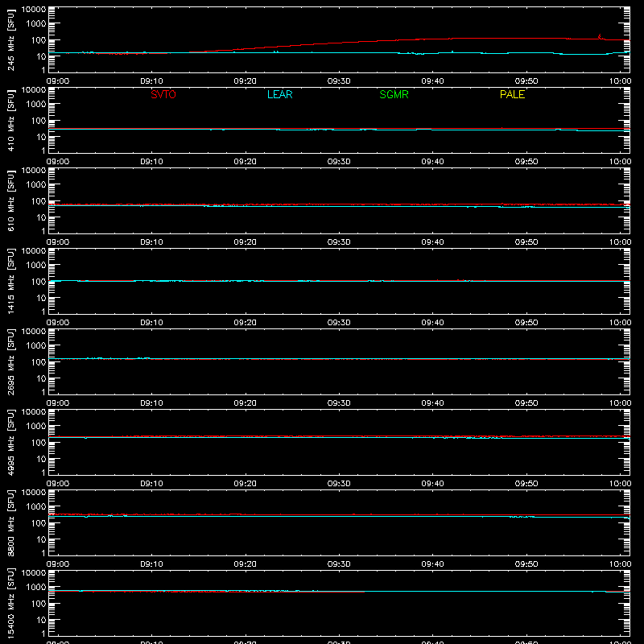Select the 610 MHz [SFU] axis title

10,200
